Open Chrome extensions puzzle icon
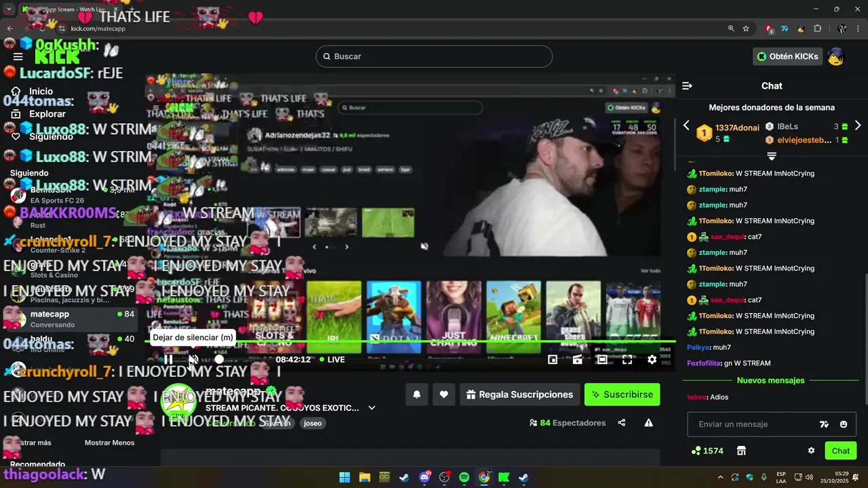Screen dimensions: 868x488 point(817,28)
